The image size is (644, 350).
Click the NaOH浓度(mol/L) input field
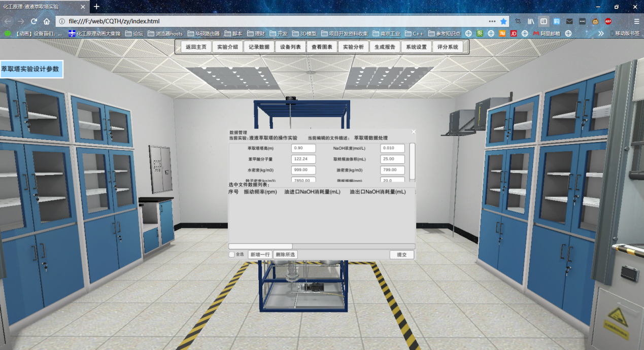(x=392, y=148)
